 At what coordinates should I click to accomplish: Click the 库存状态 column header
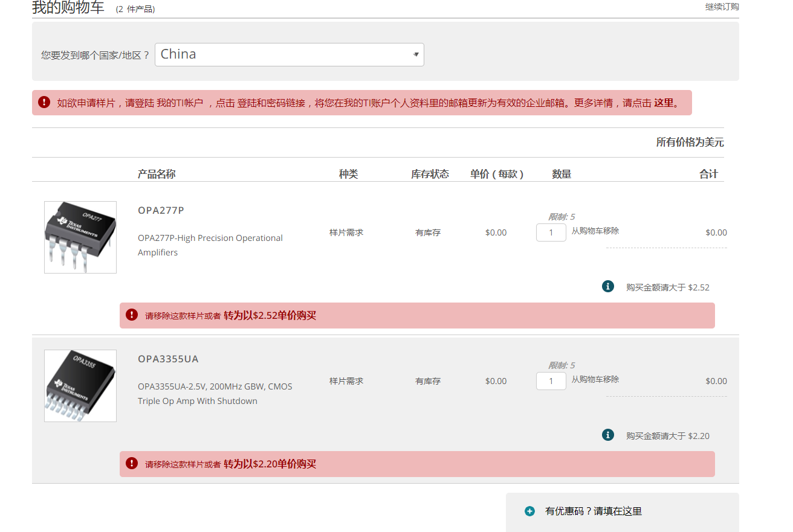point(430,174)
